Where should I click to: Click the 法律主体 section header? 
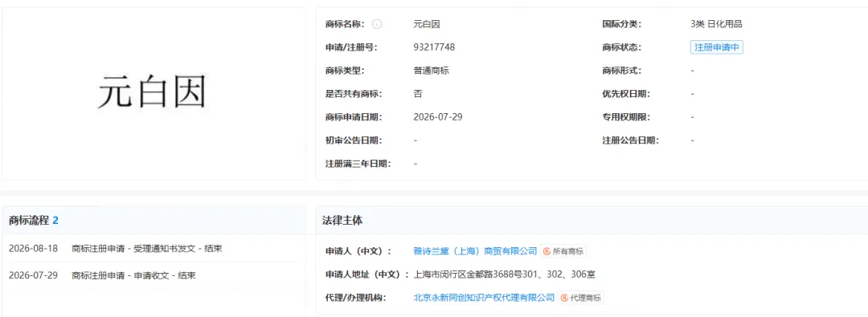(x=342, y=220)
